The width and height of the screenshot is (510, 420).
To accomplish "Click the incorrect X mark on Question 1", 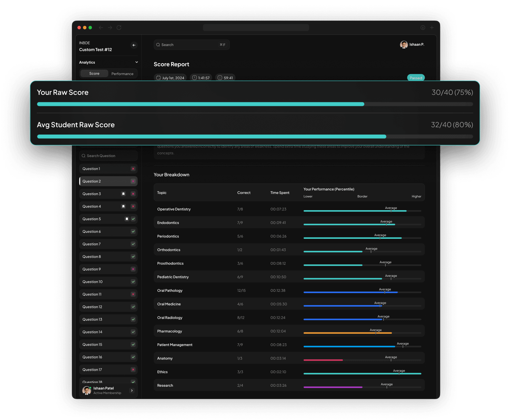I will click(x=133, y=169).
